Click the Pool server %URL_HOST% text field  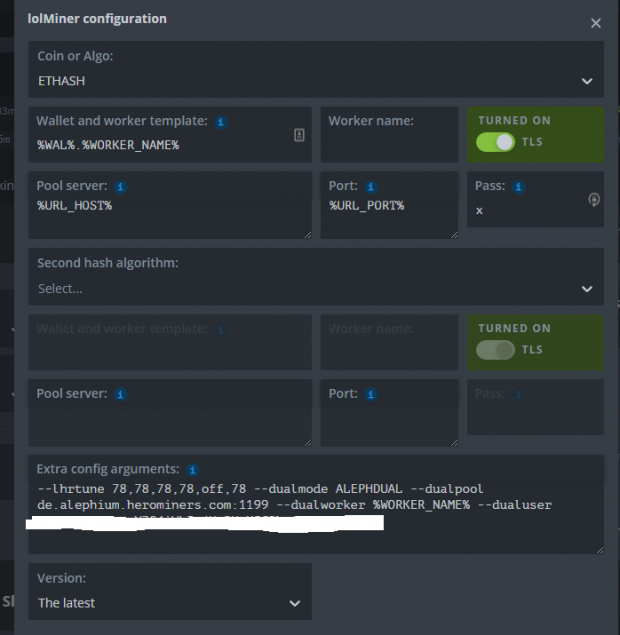point(169,215)
